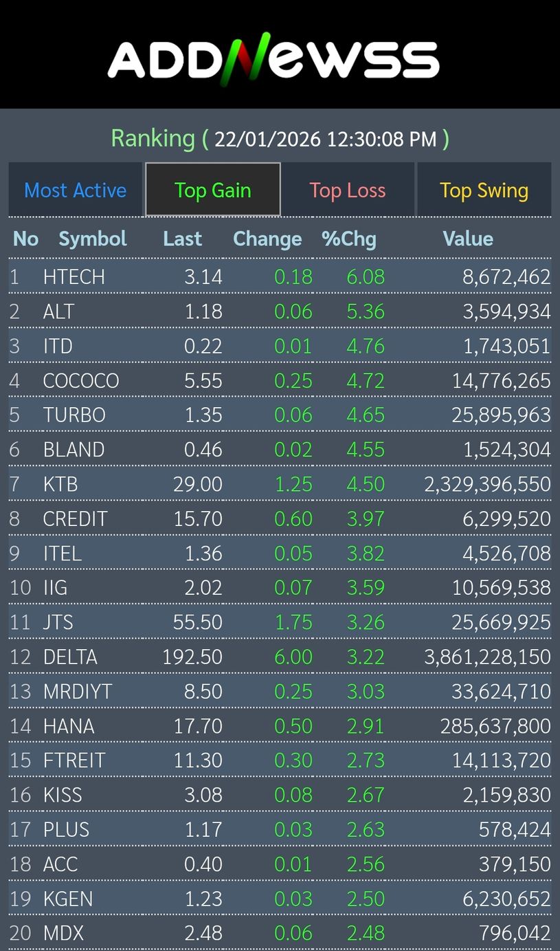The width and height of the screenshot is (560, 951).
Task: Open the HANA symbol row
Action: [x=69, y=726]
